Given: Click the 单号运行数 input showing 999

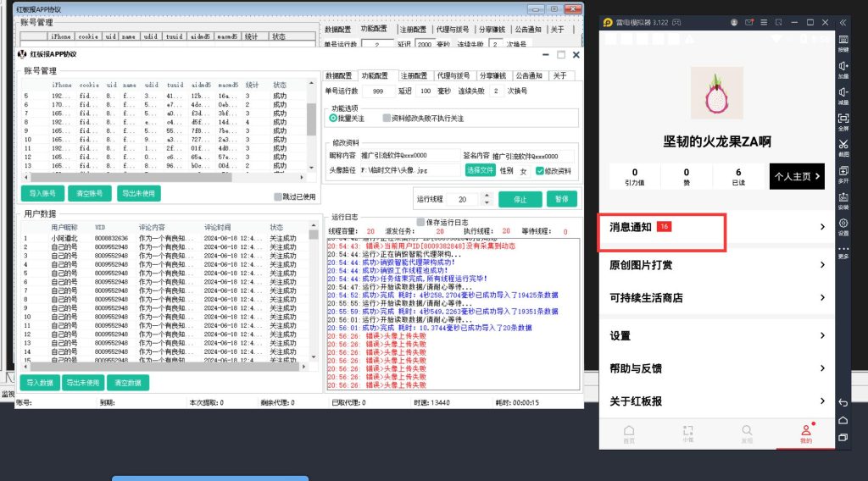Looking at the screenshot, I should click(378, 91).
